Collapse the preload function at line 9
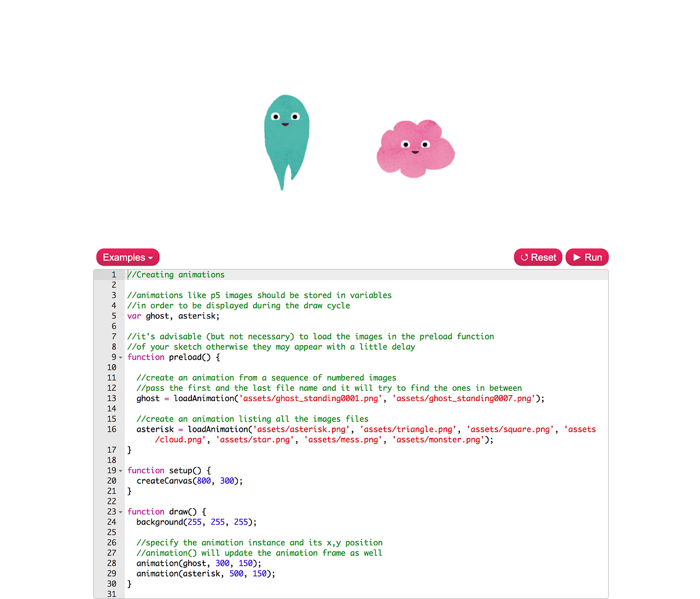The width and height of the screenshot is (700, 599). (x=120, y=357)
